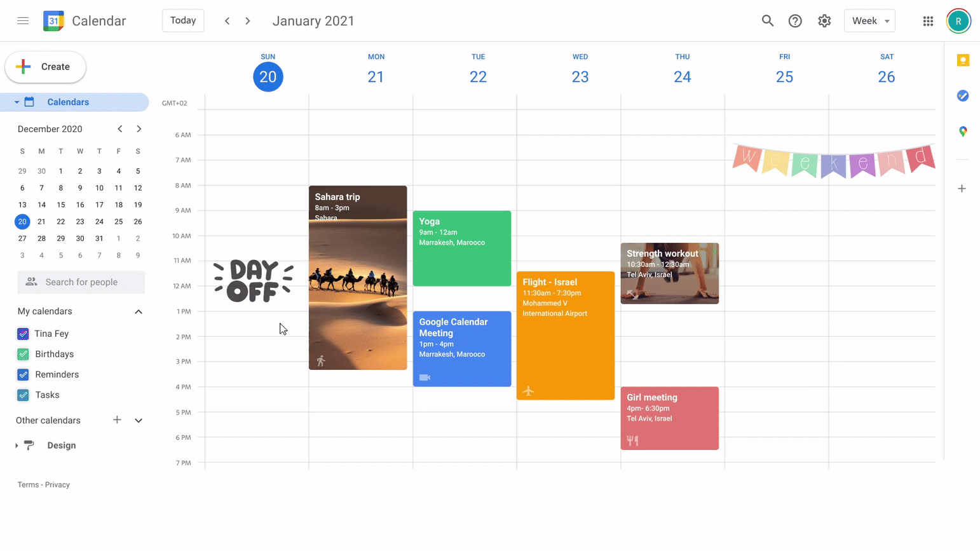Screen dimensions: 980x551
Task: Open Google Keep in side panel
Action: point(963,60)
